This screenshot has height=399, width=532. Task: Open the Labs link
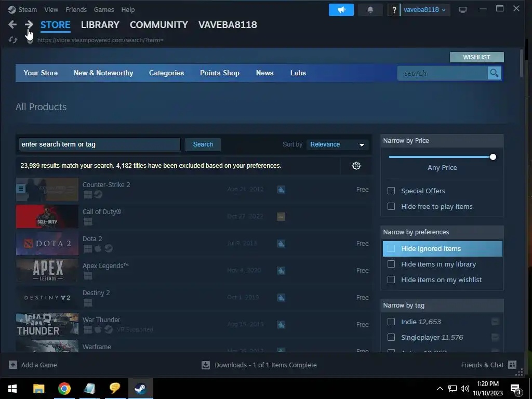tap(298, 73)
